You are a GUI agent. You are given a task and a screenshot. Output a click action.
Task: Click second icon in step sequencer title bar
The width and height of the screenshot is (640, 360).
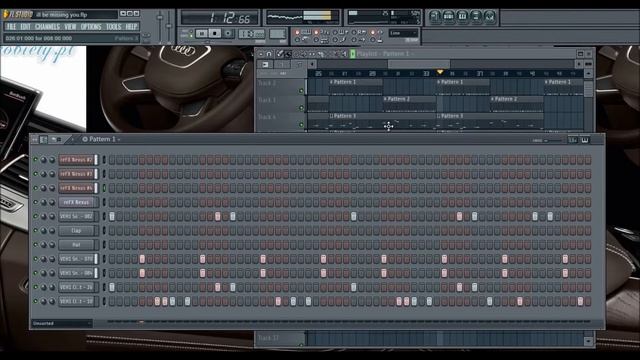click(x=44, y=140)
